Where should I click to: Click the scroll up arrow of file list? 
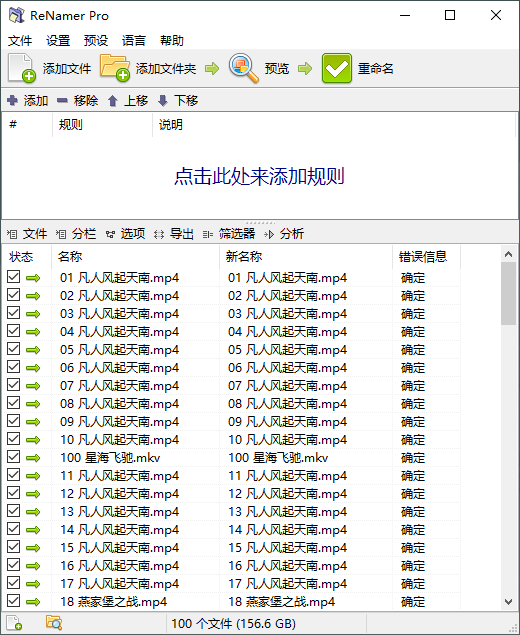click(x=508, y=254)
